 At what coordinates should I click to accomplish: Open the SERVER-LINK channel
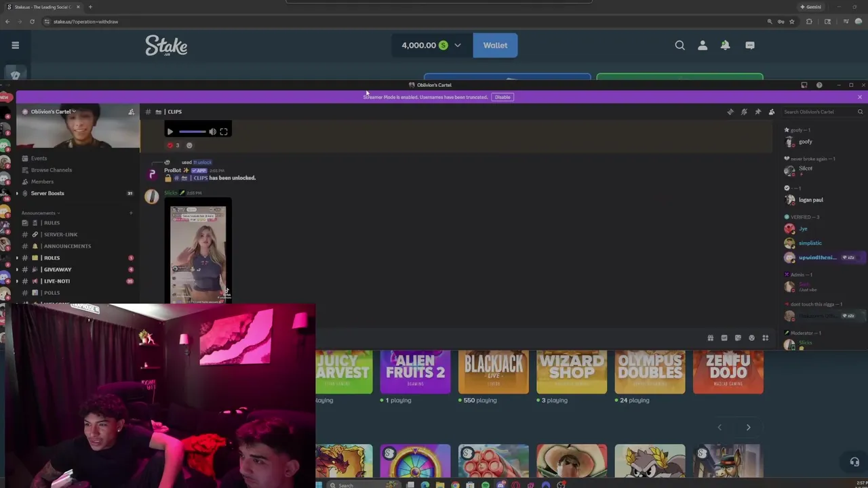coord(60,235)
